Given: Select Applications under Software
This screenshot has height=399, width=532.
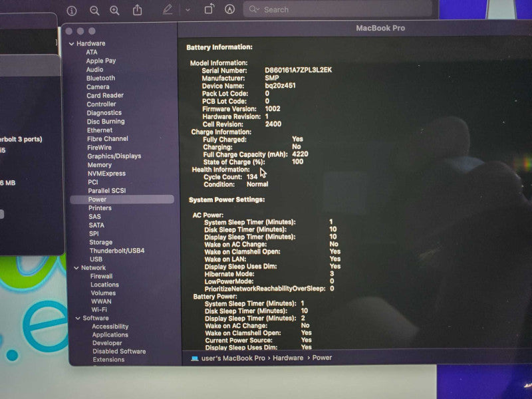Looking at the screenshot, I should click(110, 335).
